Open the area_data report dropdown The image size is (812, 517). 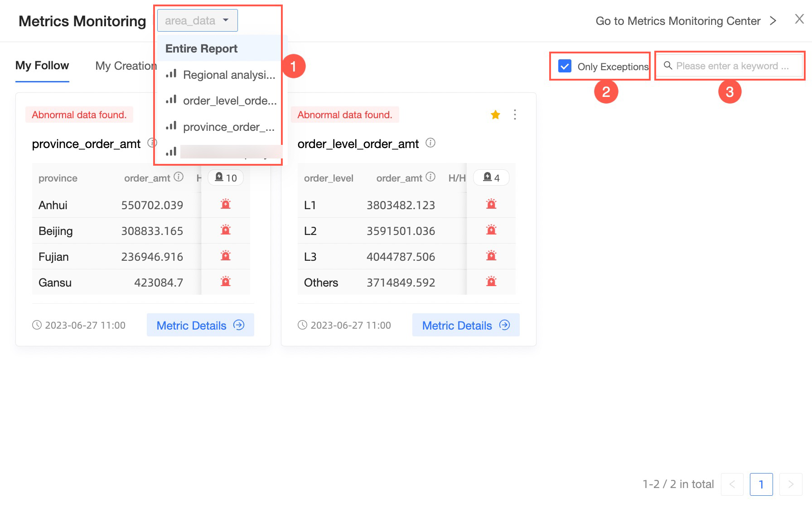(x=198, y=20)
